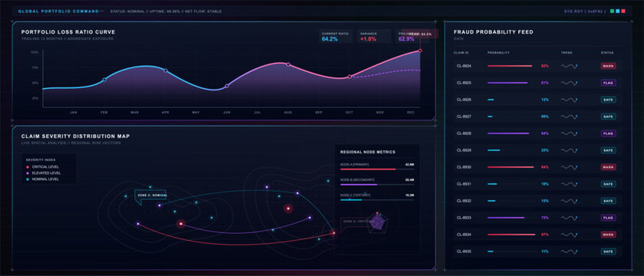644x276 pixels.
Task: Click the green status indicator square in header
Action: point(612,11)
